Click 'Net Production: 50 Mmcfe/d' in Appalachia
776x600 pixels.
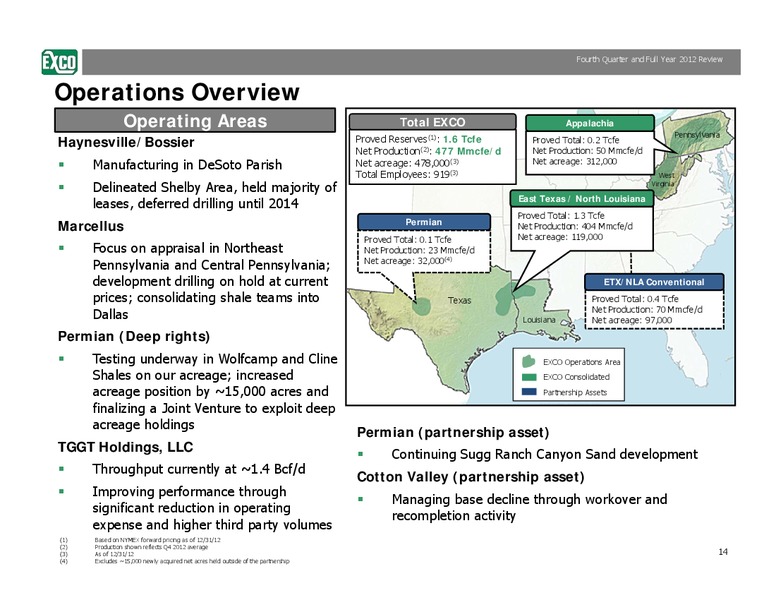tap(587, 151)
